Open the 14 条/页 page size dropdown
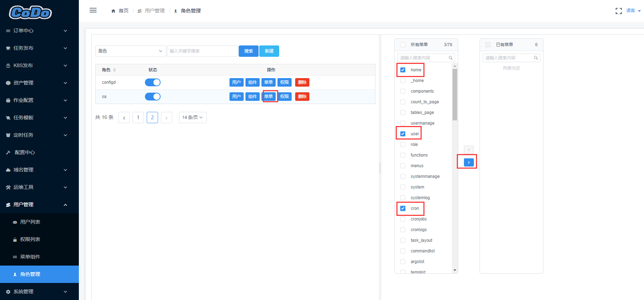Screen dimensions: 644x300 click(x=193, y=118)
